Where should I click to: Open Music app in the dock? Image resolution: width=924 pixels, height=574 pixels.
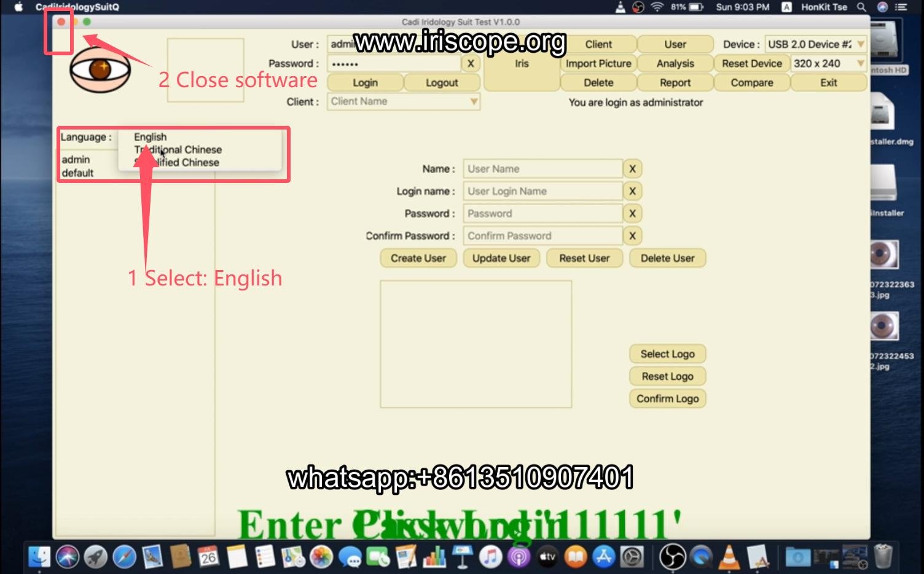click(x=490, y=557)
